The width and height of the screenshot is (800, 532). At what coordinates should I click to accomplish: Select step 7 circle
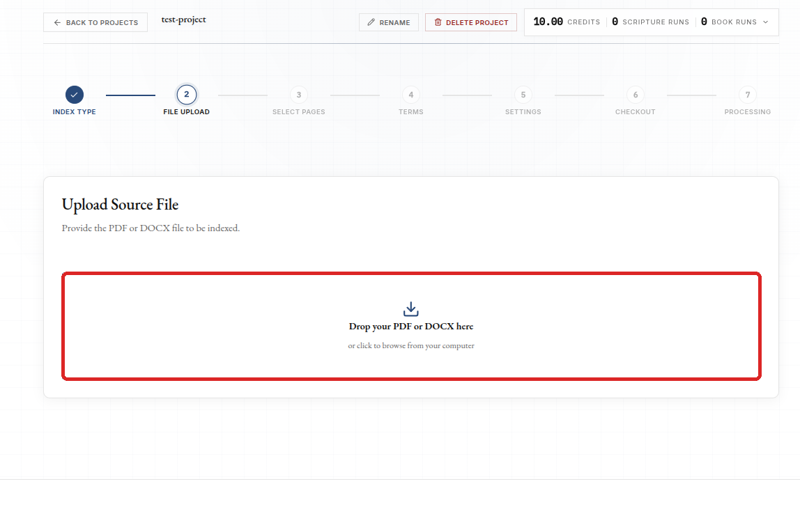pos(748,95)
